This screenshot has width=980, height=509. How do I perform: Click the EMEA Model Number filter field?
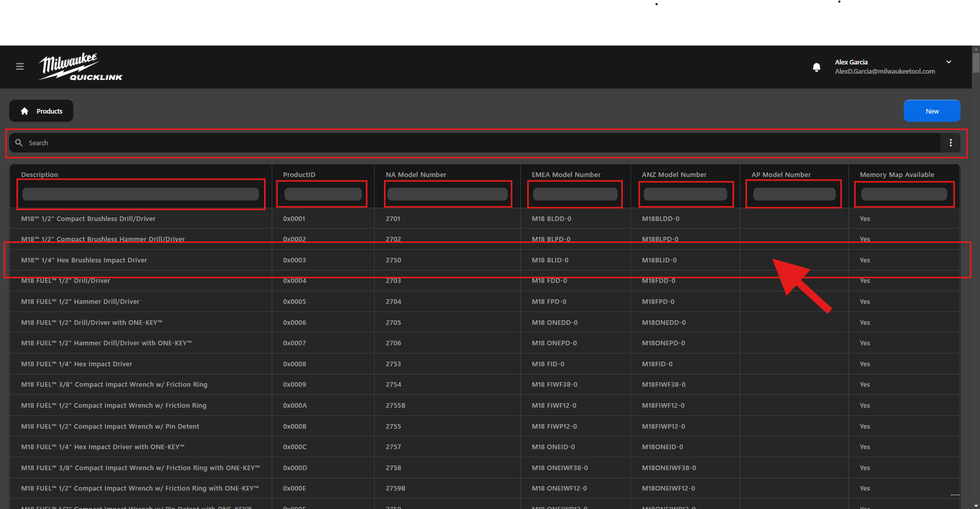pos(575,194)
